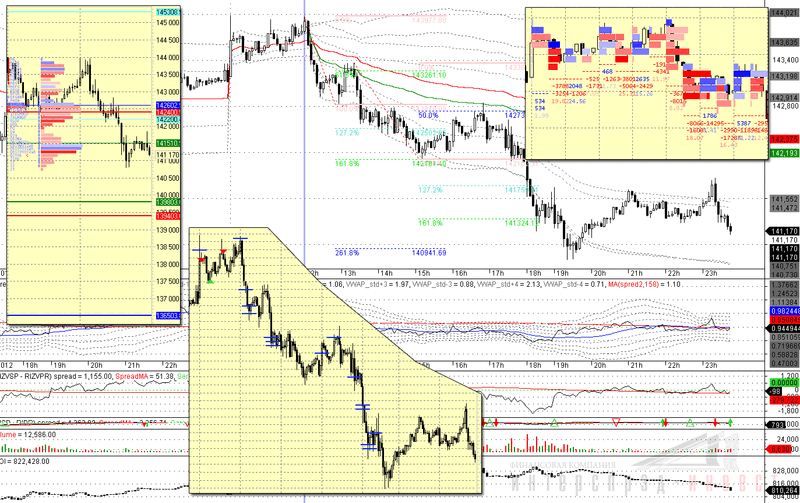Click the VWAP_std-4 = 0.71 label
The width and height of the screenshot is (800, 503).
[574, 284]
